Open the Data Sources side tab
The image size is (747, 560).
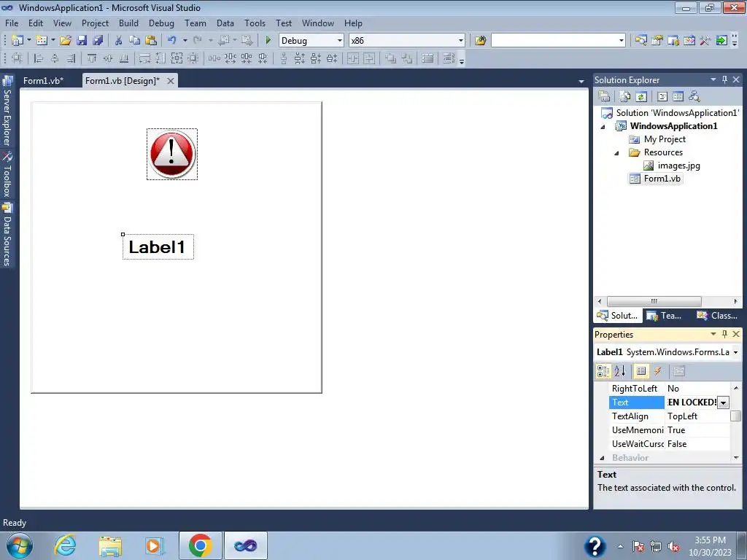pyautogui.click(x=7, y=234)
